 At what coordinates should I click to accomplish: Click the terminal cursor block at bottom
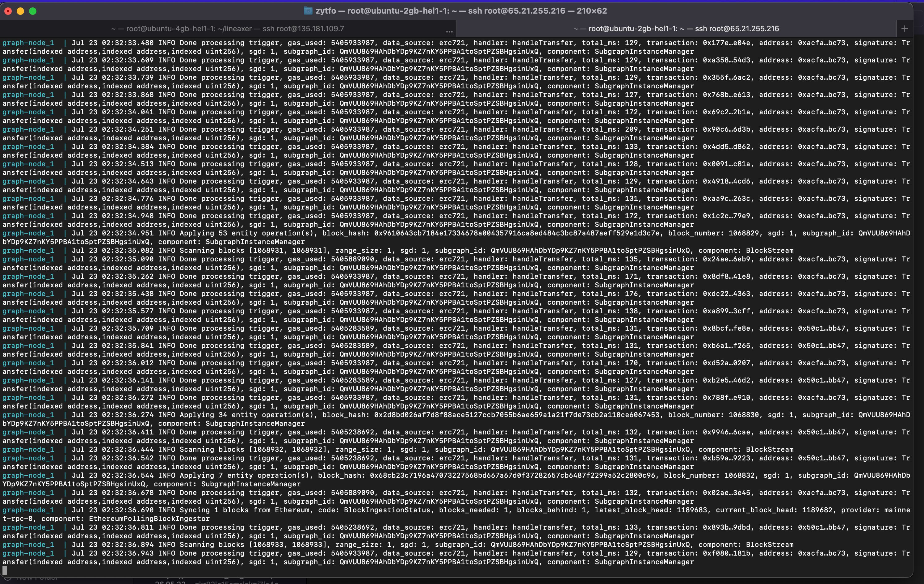(5, 571)
